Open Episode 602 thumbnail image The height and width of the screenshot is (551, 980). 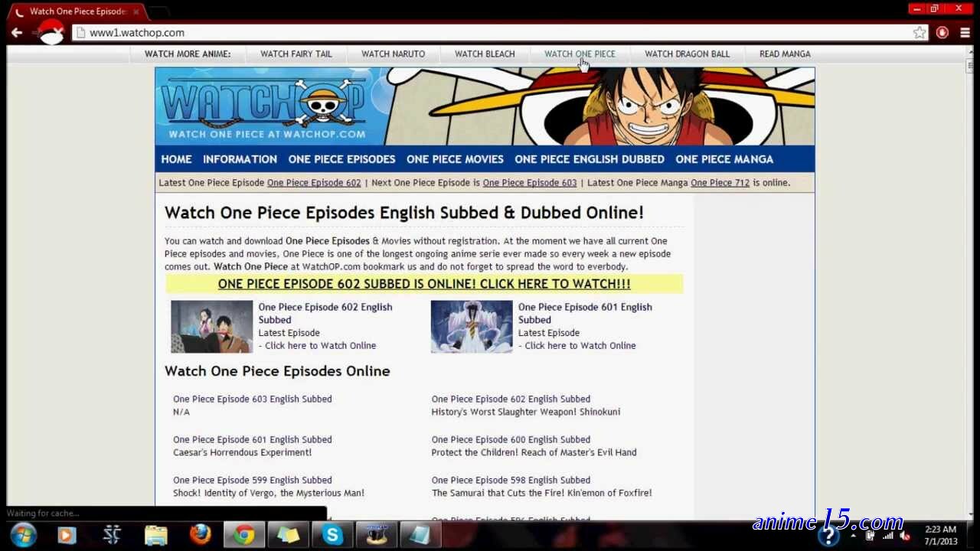tap(211, 327)
